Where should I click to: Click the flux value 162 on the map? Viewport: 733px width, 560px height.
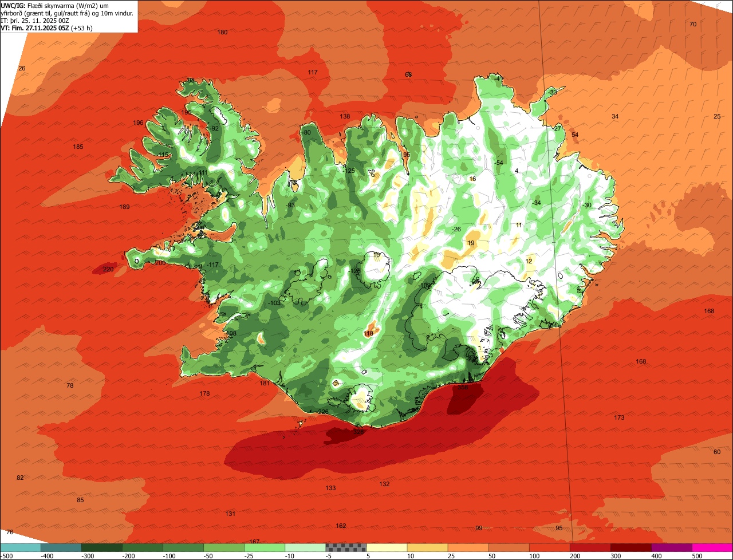pos(341,526)
